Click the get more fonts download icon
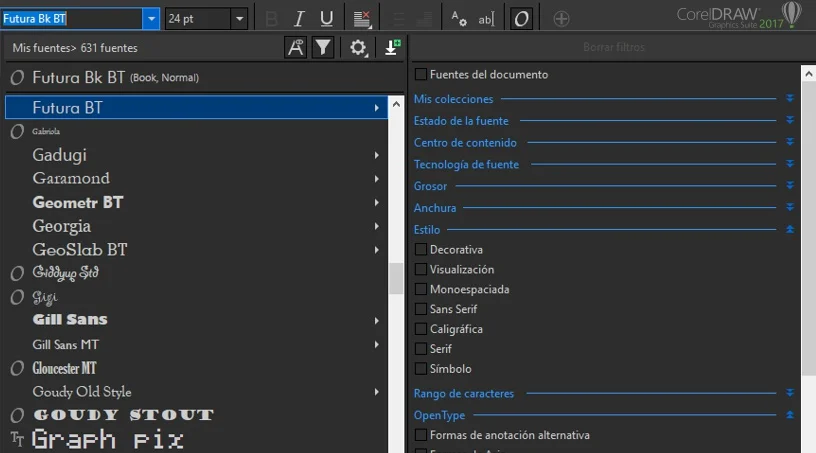Screen dimensions: 816x453 point(392,47)
